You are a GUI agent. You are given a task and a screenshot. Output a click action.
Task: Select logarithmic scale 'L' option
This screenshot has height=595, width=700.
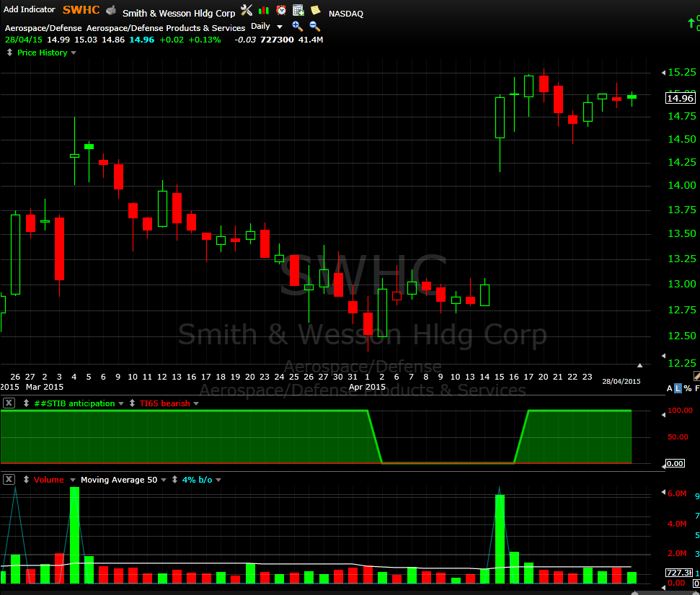678,388
